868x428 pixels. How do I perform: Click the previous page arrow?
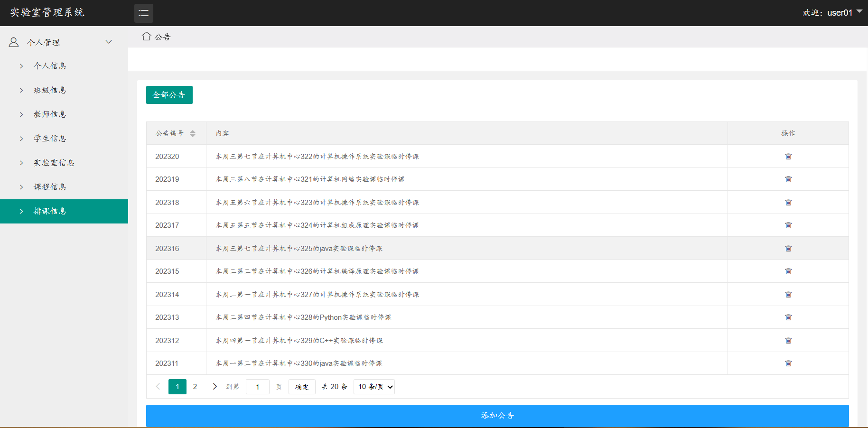(x=158, y=387)
